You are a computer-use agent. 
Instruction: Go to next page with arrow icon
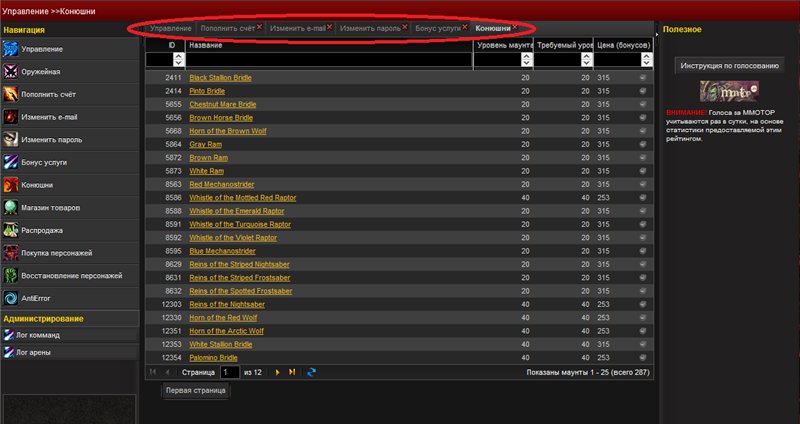click(277, 372)
